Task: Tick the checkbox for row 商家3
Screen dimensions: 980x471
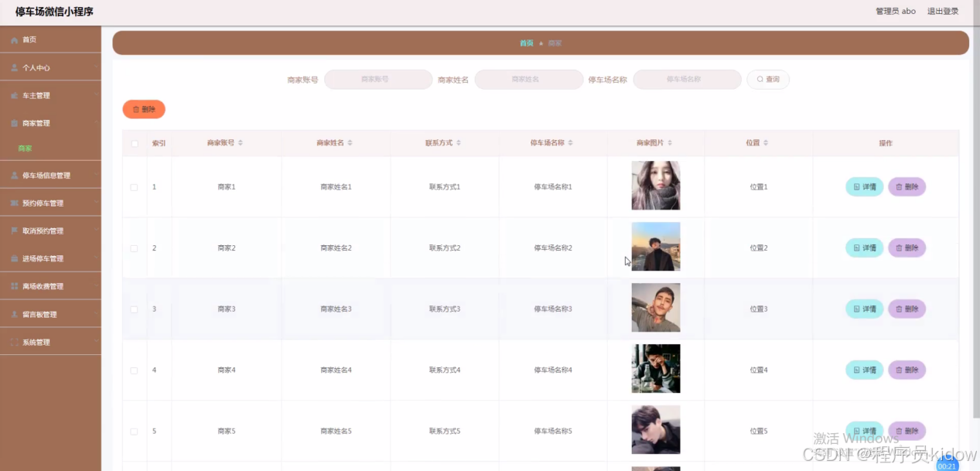Action: click(134, 309)
